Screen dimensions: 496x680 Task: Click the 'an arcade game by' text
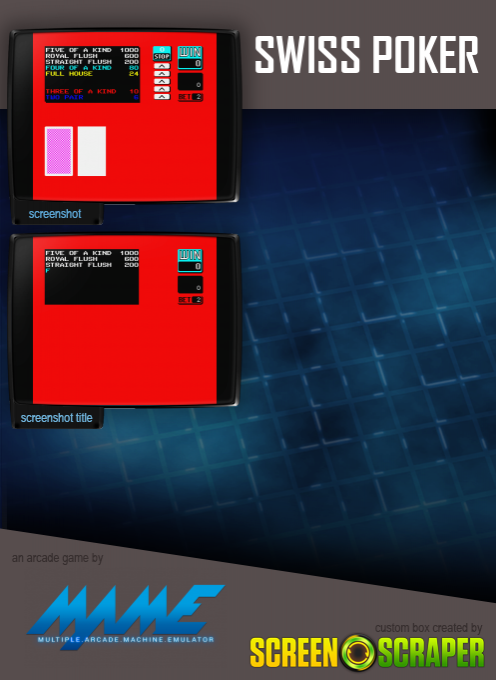(57, 558)
